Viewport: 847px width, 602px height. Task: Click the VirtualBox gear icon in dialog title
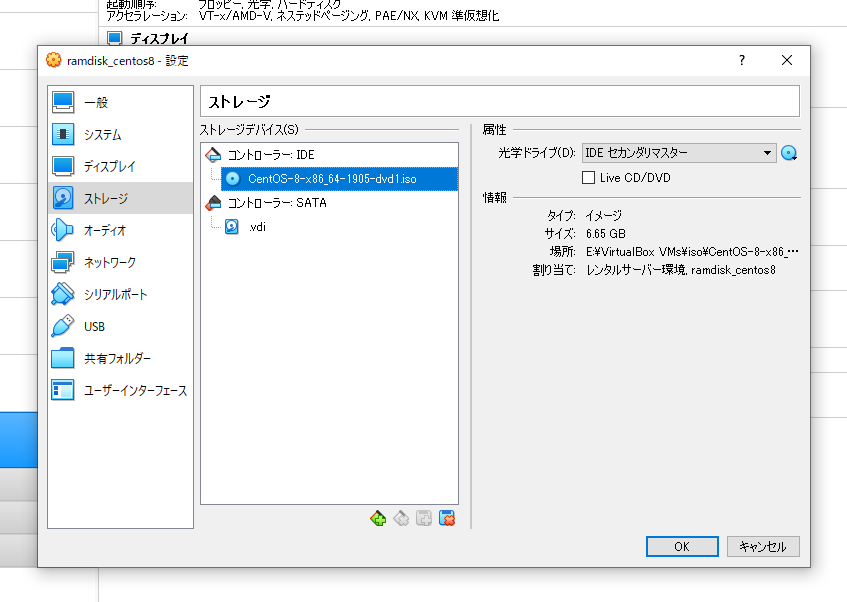coord(53,60)
